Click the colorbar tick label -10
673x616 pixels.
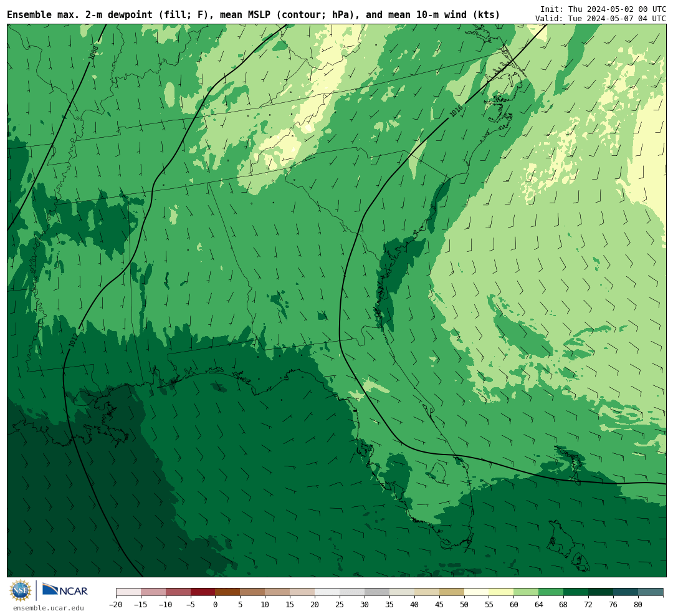166,605
